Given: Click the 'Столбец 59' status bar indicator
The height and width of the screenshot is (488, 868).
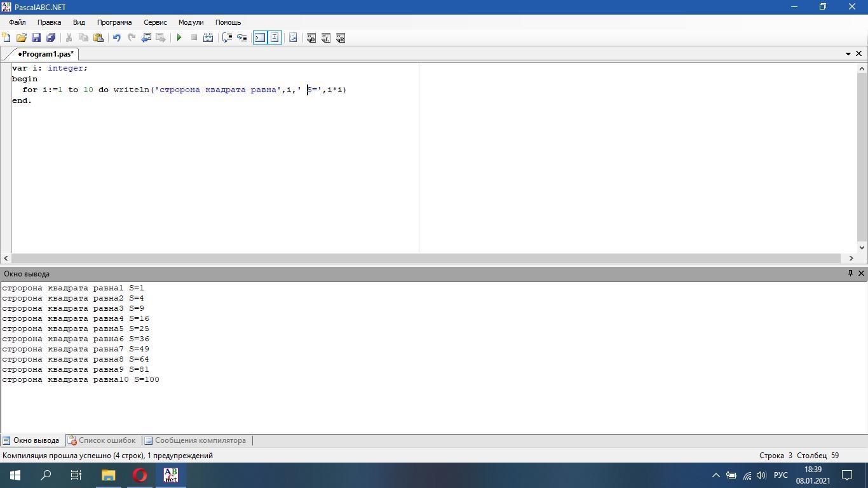Looking at the screenshot, I should (818, 456).
